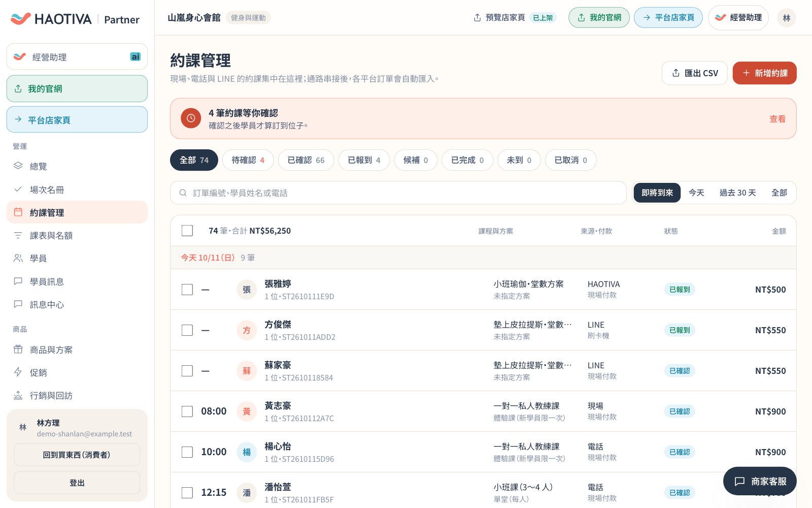This screenshot has height=508, width=812.
Task: Open 商品與方案 page
Action: tap(77, 350)
